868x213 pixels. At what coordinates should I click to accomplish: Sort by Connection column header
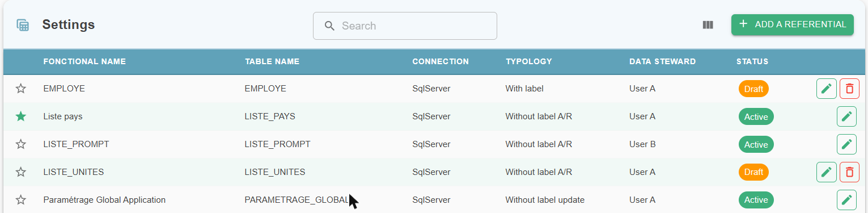(441, 61)
